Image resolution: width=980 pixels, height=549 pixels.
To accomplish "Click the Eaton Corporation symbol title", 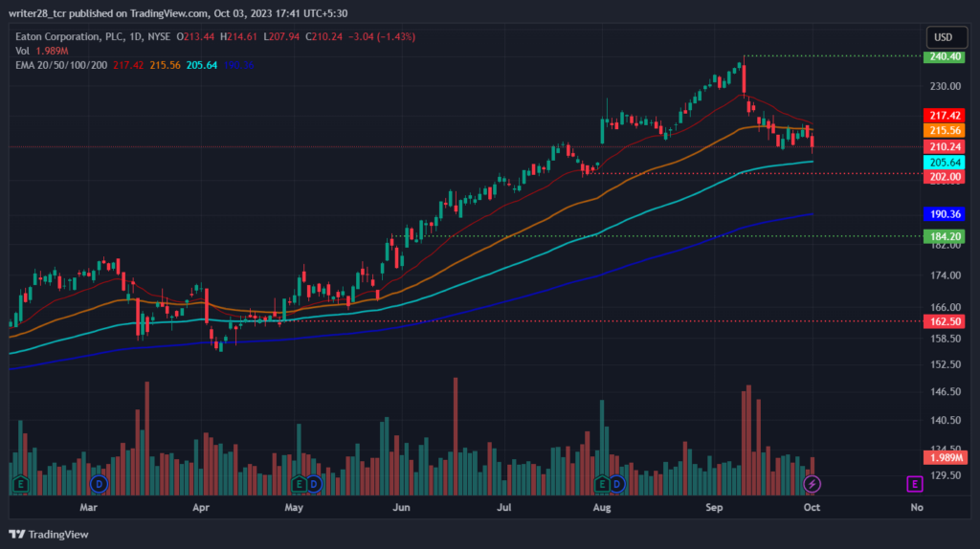I will point(93,37).
